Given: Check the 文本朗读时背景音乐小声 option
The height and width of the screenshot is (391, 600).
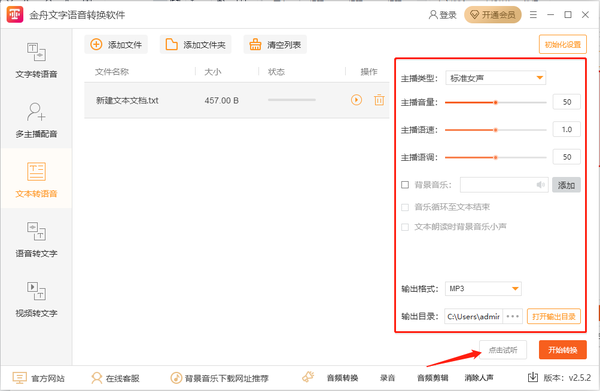Looking at the screenshot, I should (x=405, y=227).
